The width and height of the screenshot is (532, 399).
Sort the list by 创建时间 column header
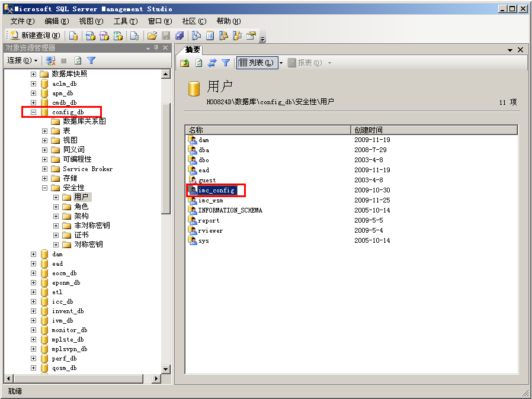click(434, 130)
